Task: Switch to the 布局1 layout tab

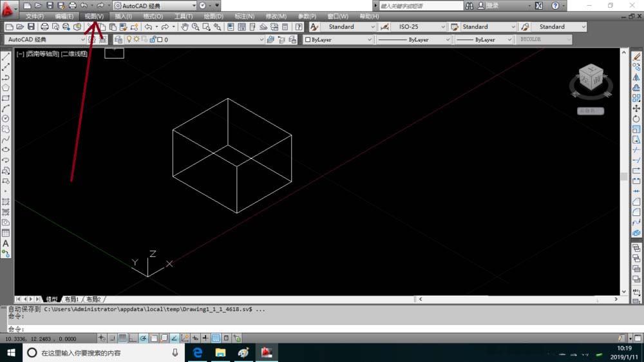Action: tap(71, 299)
